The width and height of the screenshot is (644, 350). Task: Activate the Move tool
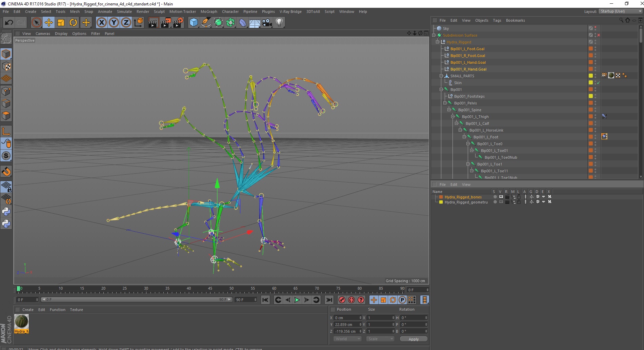49,23
